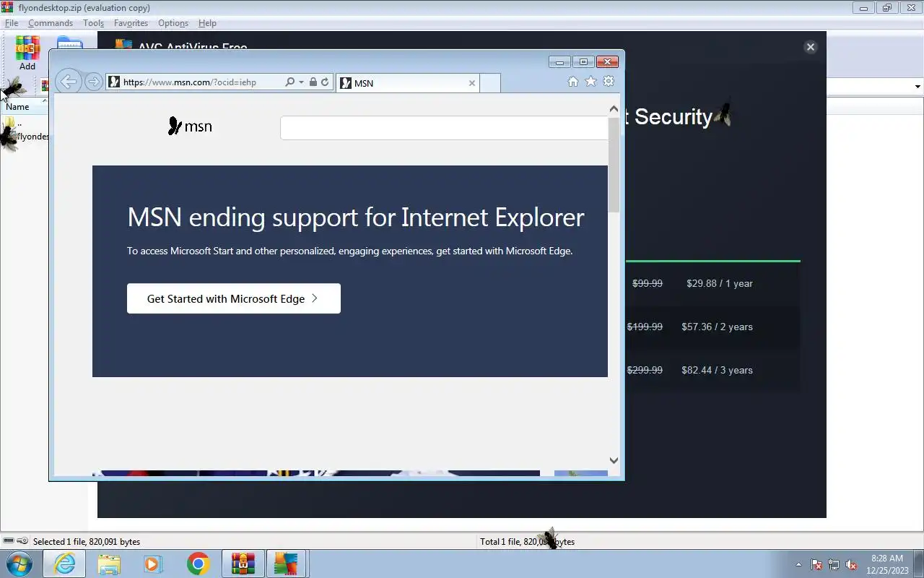
Task: Click Internet Explorer taskbar icon
Action: 64,564
